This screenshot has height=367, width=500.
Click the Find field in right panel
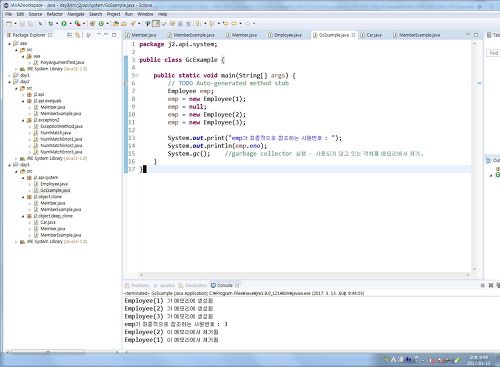(x=493, y=53)
